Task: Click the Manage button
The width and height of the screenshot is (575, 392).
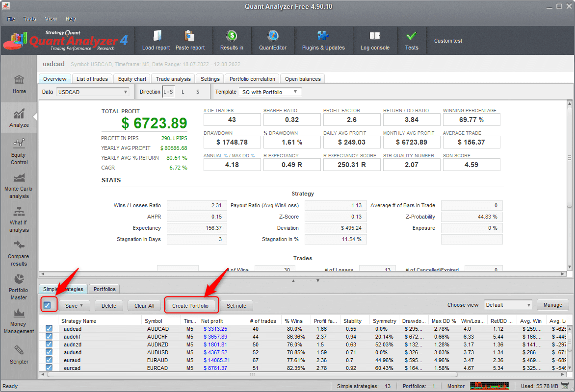Action: pos(552,305)
